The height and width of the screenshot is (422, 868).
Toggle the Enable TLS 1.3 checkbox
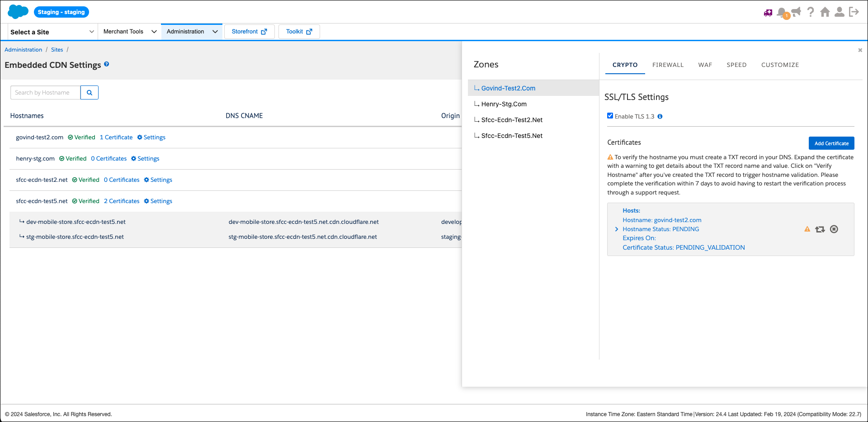click(610, 116)
